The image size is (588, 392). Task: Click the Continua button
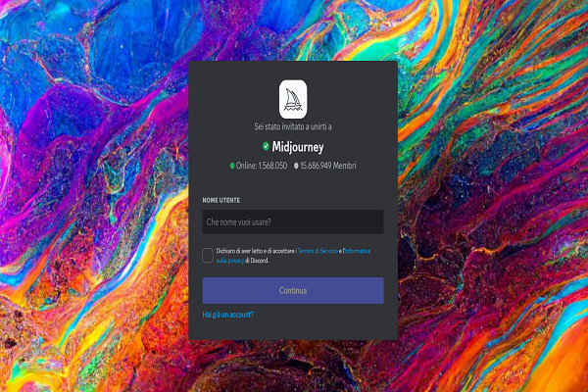293,290
